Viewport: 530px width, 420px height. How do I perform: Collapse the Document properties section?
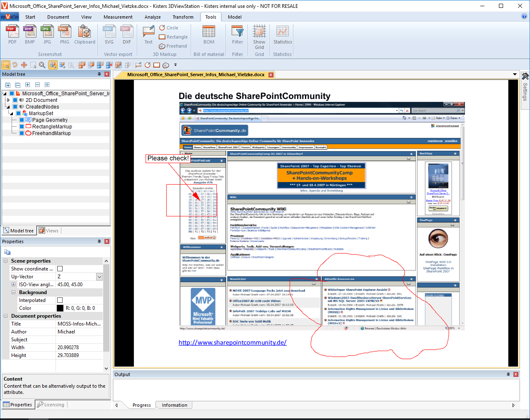click(5, 316)
